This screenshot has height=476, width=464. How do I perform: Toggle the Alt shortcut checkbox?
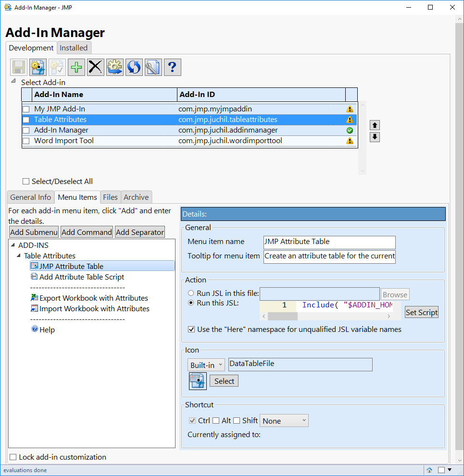(x=216, y=421)
